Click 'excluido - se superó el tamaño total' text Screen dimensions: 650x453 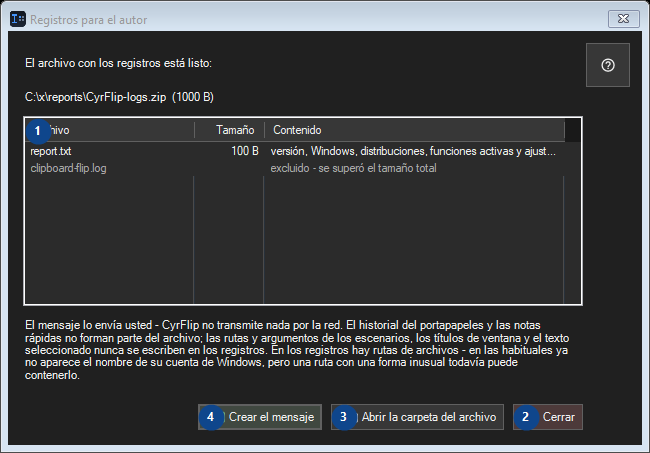353,168
